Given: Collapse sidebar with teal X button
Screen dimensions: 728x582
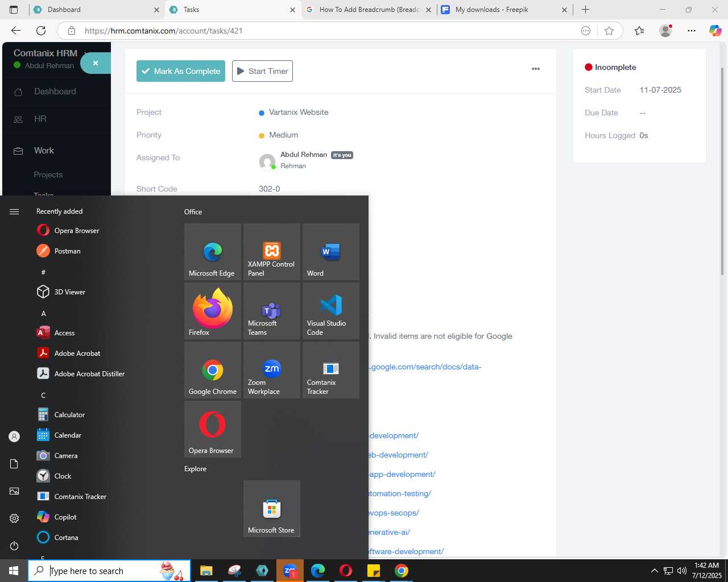Looking at the screenshot, I should [x=96, y=63].
